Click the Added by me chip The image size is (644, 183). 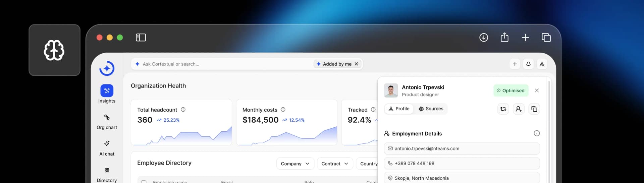pyautogui.click(x=337, y=64)
